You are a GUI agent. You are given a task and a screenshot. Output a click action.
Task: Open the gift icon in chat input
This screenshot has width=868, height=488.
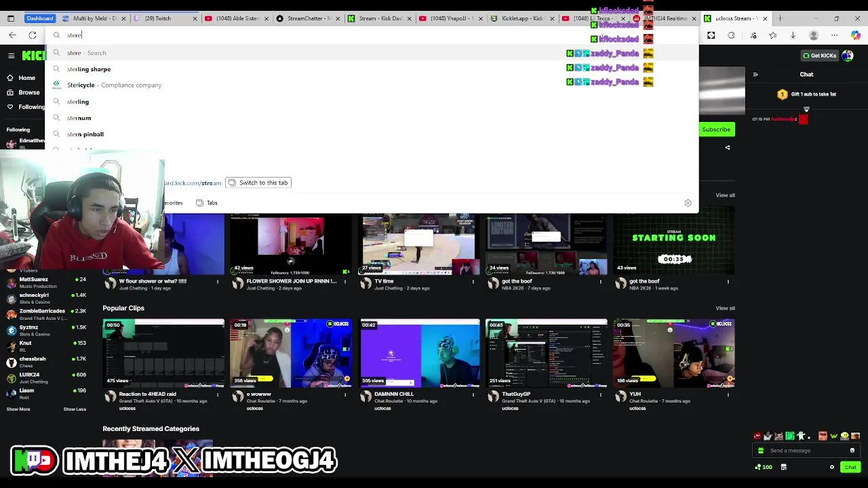[761, 451]
